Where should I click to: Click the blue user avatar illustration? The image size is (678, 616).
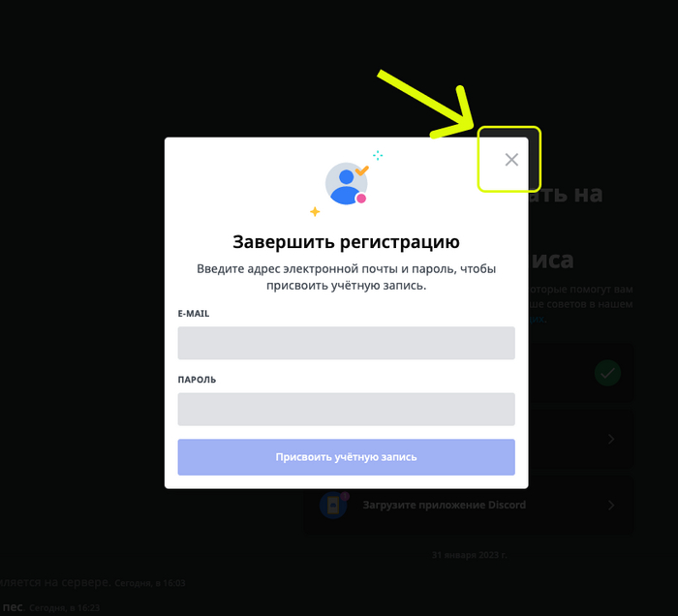point(346,183)
